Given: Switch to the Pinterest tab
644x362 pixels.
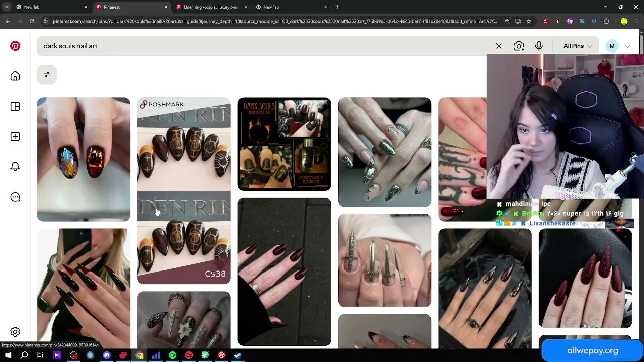Looking at the screenshot, I should pos(132,7).
